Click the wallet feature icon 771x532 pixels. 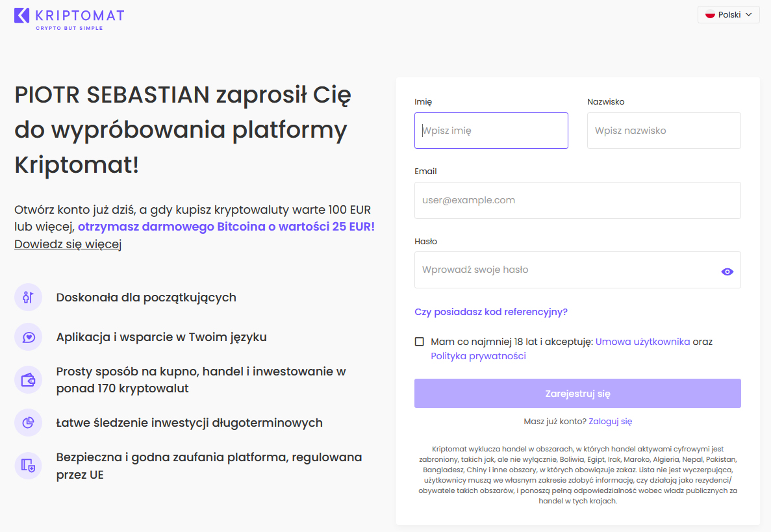[x=28, y=380]
